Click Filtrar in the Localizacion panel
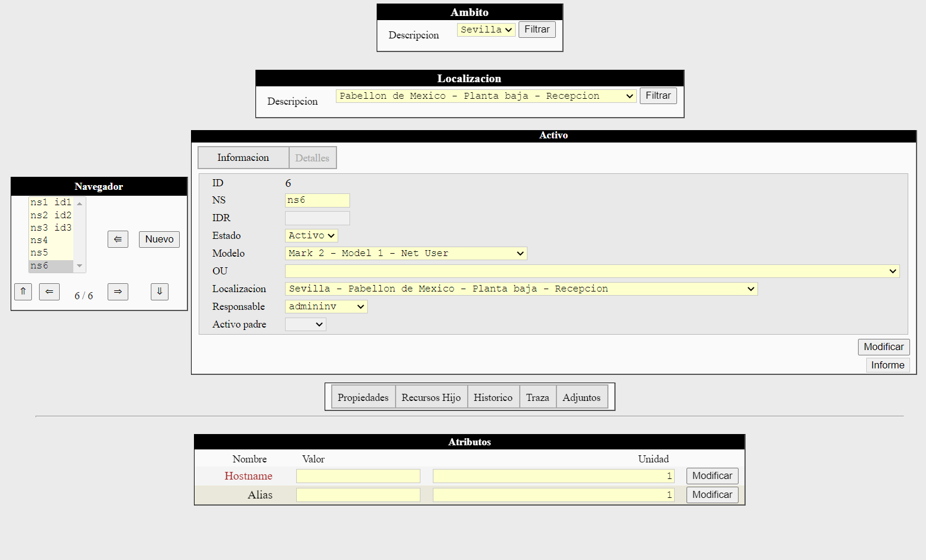This screenshot has height=560, width=926. [658, 96]
